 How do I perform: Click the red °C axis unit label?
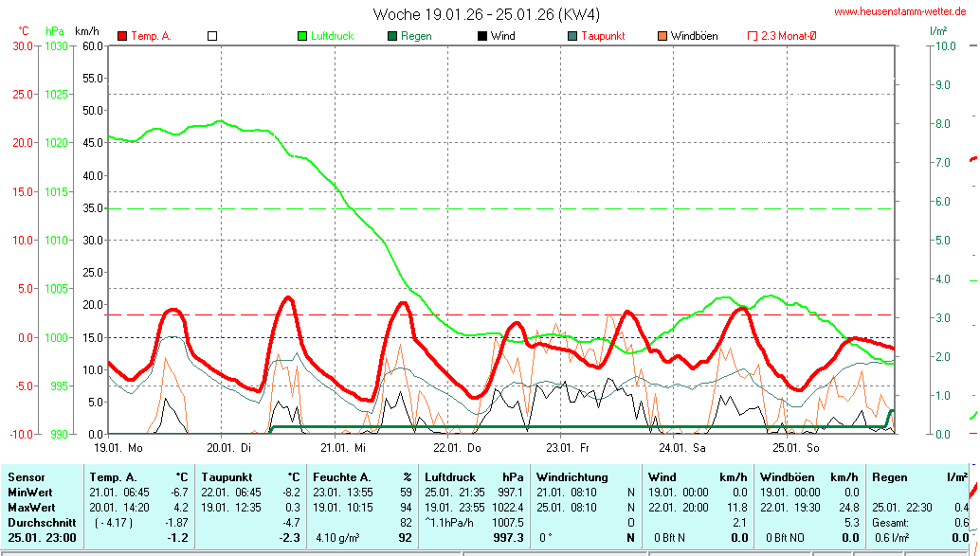coord(24,31)
